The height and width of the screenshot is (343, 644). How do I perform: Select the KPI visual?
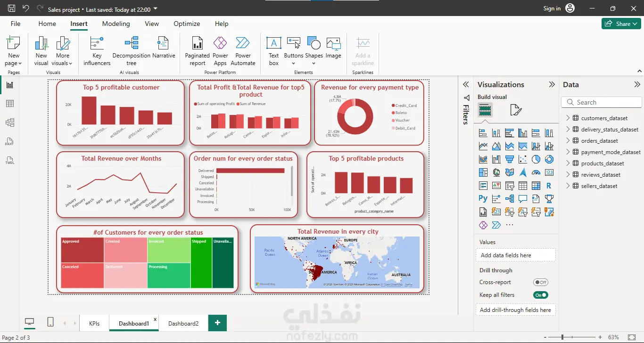tap(496, 186)
